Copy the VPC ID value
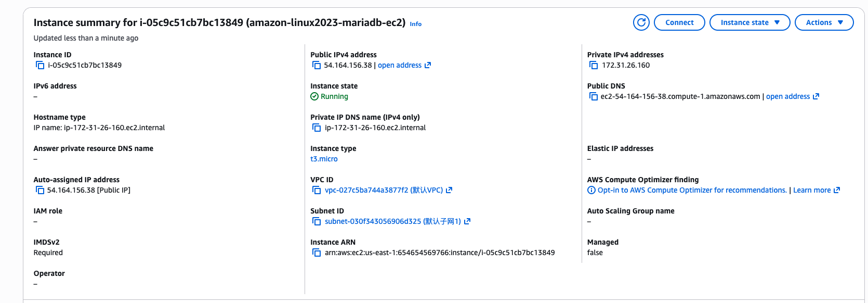The image size is (868, 303). point(317,190)
